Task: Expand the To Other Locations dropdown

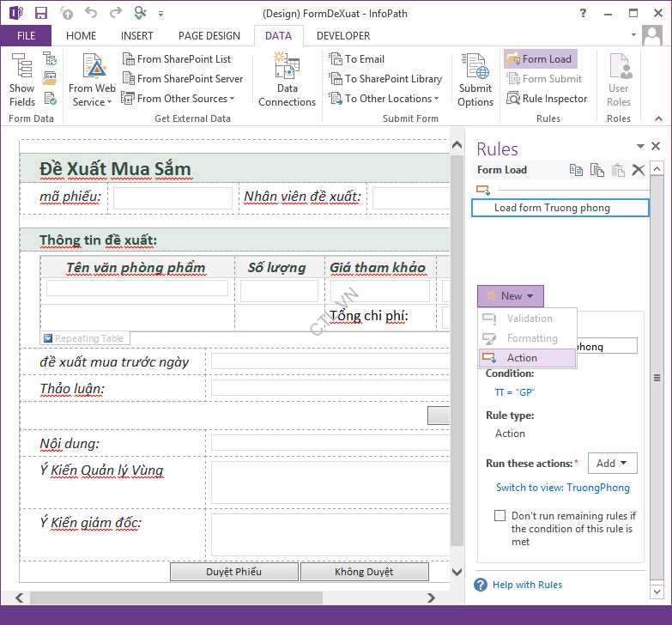Action: 391,99
